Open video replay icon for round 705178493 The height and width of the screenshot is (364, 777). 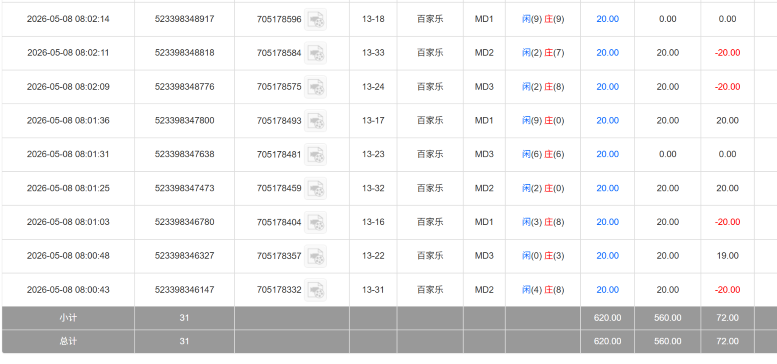pyautogui.click(x=315, y=120)
